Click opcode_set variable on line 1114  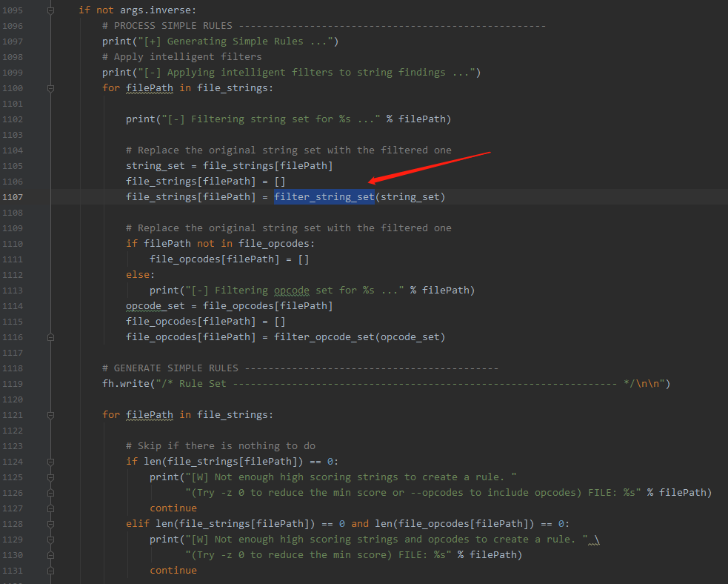click(155, 305)
